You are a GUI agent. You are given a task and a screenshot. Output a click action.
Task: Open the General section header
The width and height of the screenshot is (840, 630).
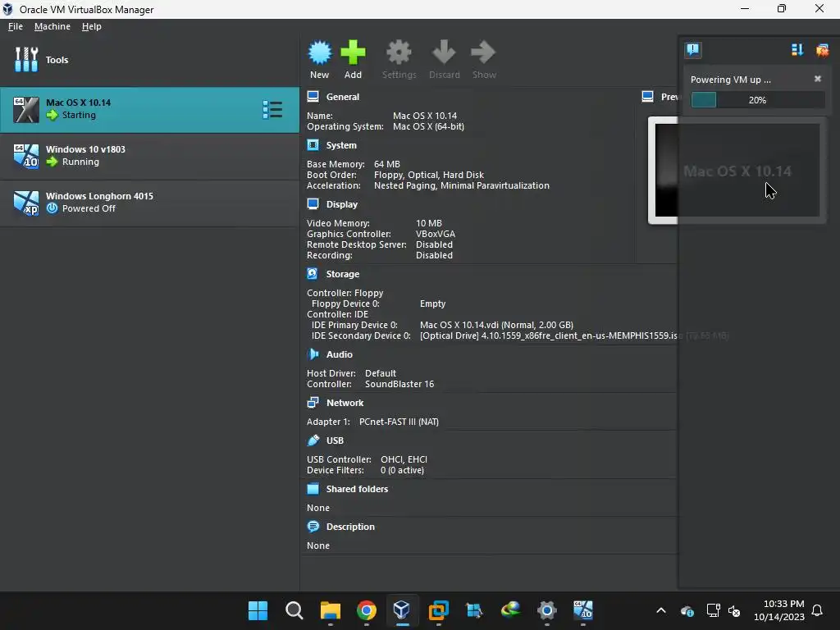point(342,97)
